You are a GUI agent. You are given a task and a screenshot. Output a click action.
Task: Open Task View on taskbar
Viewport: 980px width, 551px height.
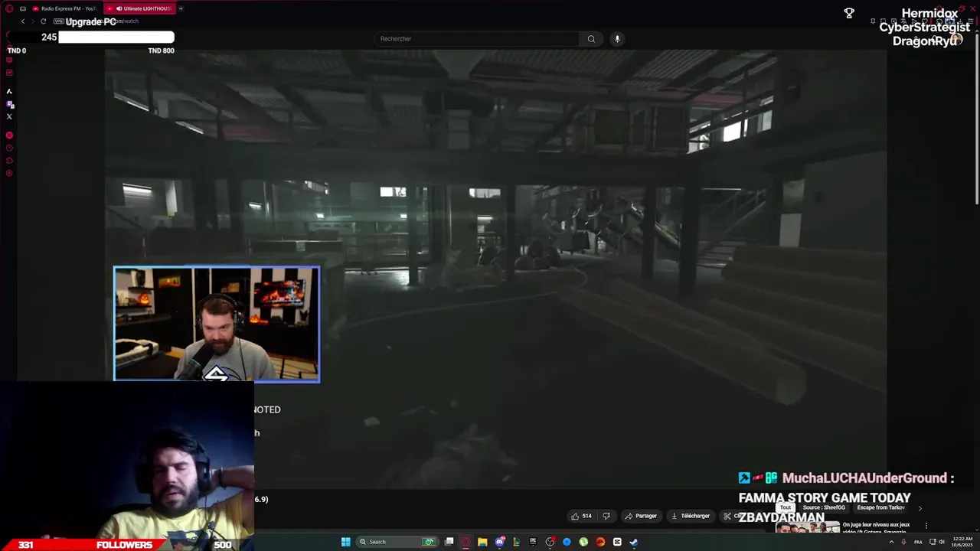(449, 542)
